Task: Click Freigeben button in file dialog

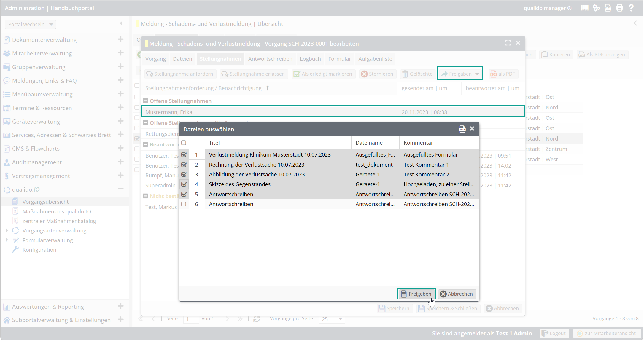Action: click(x=416, y=294)
